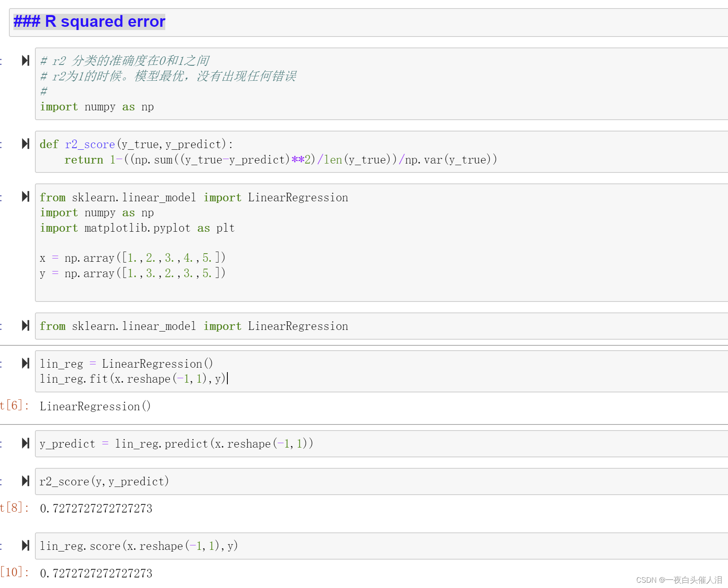The height and width of the screenshot is (588, 728).
Task: Click the 'LinearRegression()' output text
Action: pos(95,406)
